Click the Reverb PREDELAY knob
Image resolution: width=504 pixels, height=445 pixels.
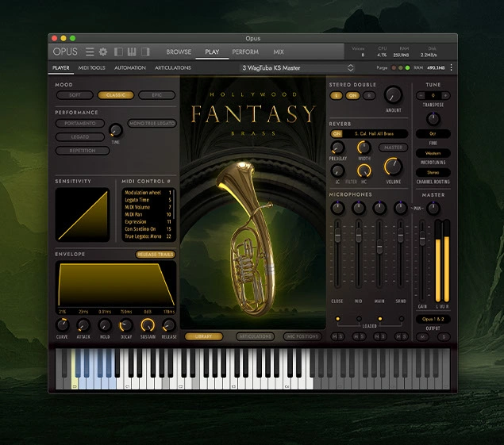337,148
